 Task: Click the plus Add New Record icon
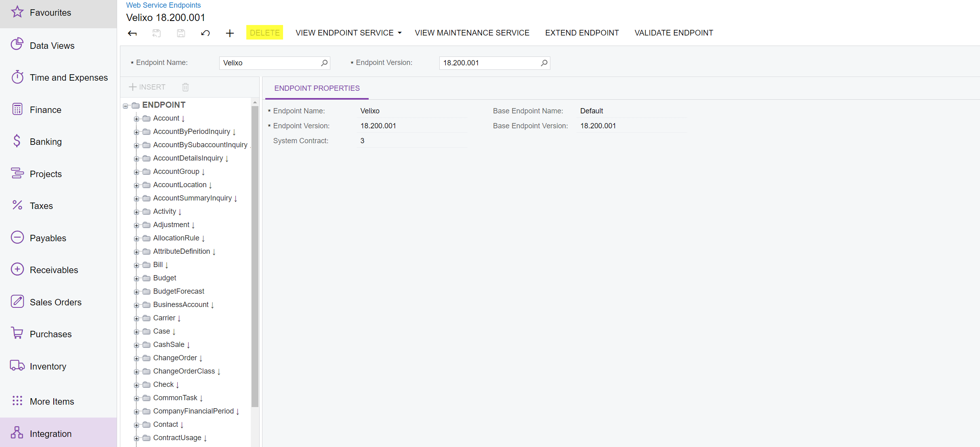230,33
